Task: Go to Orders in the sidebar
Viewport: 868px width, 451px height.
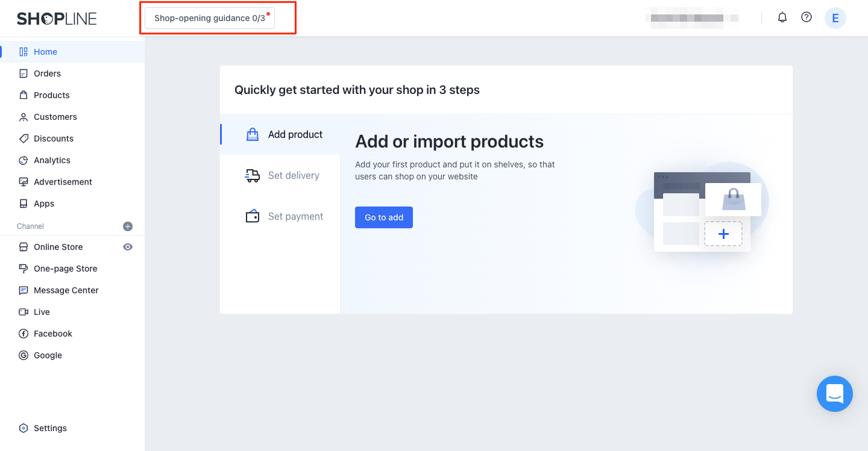Action: pos(47,73)
